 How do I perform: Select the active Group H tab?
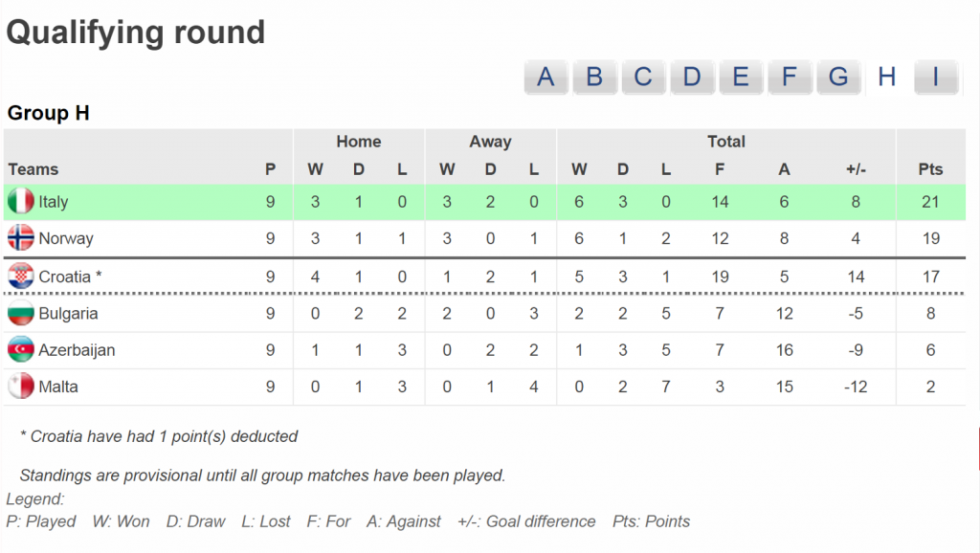887,77
